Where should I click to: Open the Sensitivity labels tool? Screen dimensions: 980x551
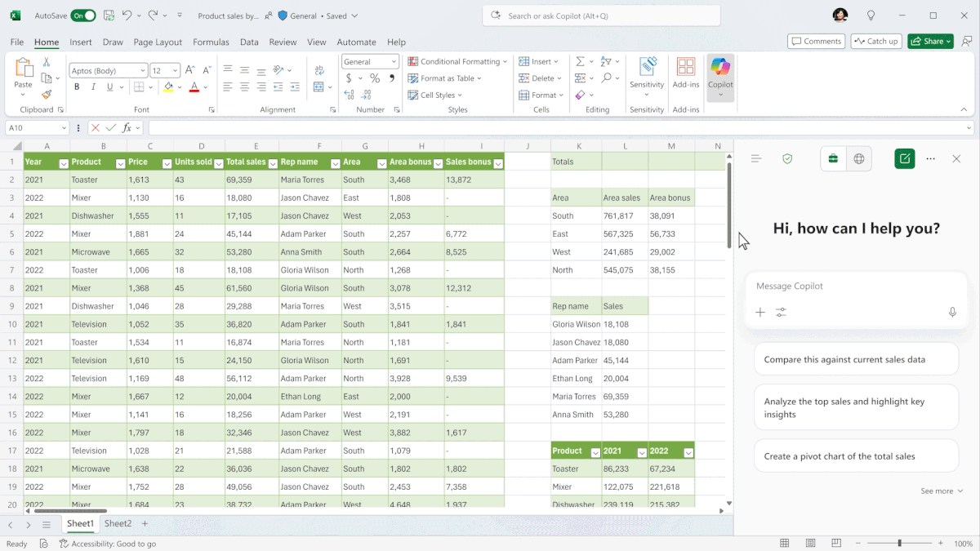(647, 73)
